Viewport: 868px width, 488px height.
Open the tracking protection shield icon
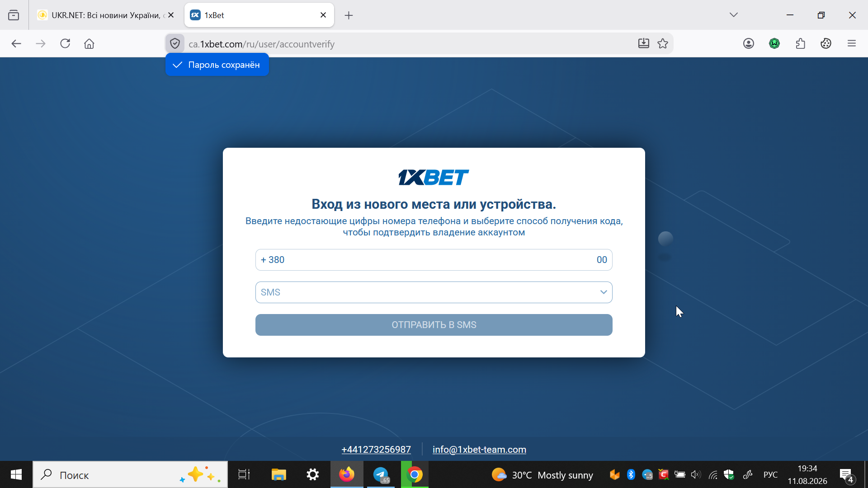point(175,44)
